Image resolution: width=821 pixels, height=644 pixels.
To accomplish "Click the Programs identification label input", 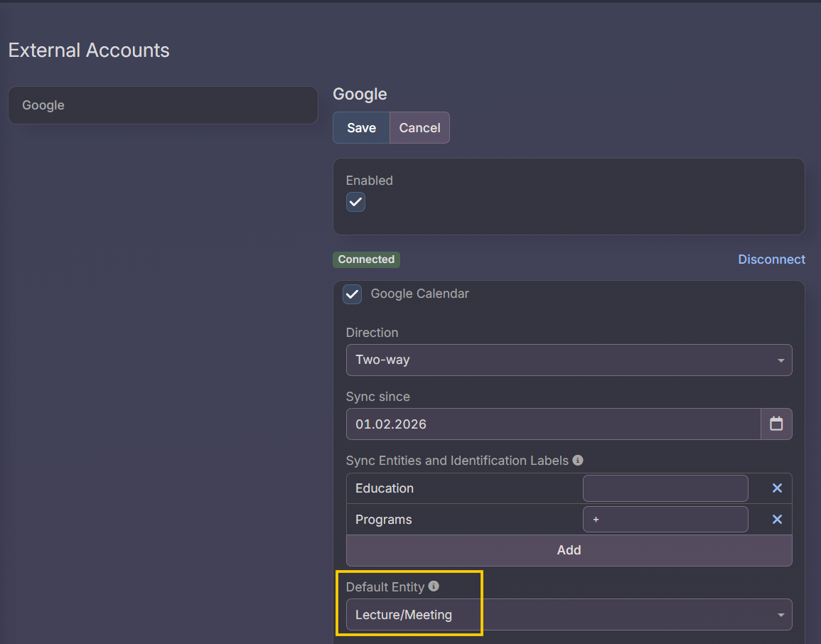I will pos(665,520).
